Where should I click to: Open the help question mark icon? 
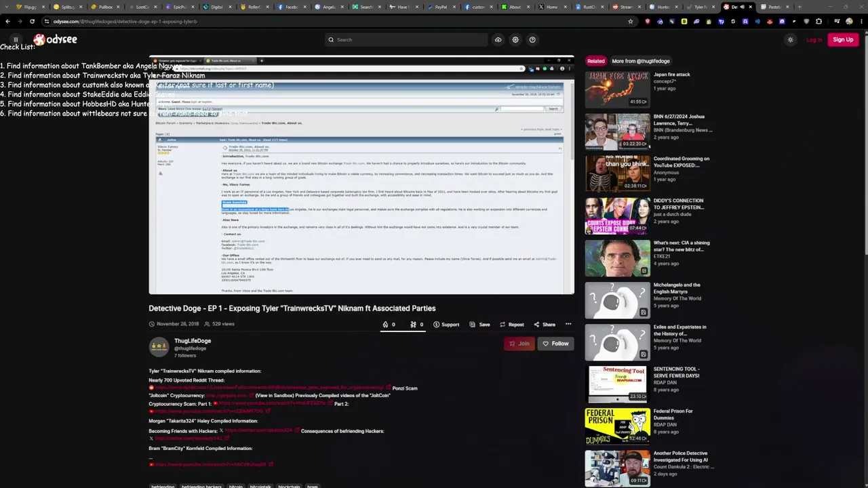(532, 39)
